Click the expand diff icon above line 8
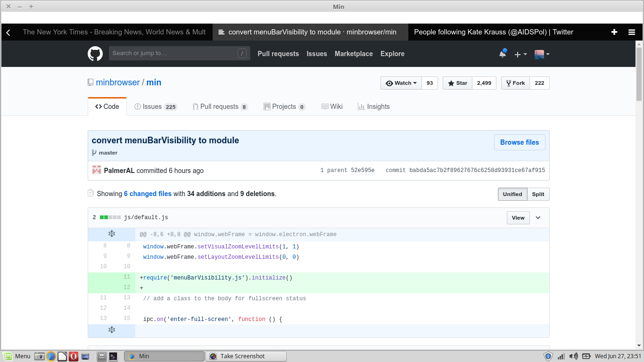Screen dimensions: 644x362 [112, 233]
